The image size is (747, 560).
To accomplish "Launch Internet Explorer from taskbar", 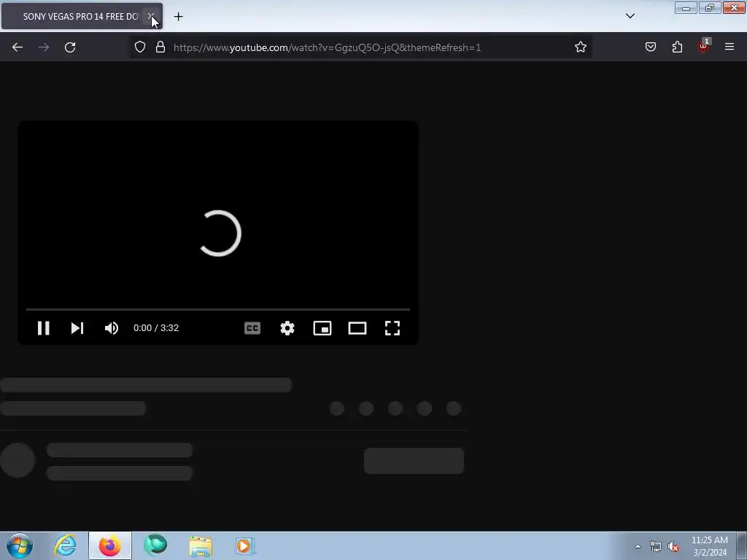I will pyautogui.click(x=65, y=545).
